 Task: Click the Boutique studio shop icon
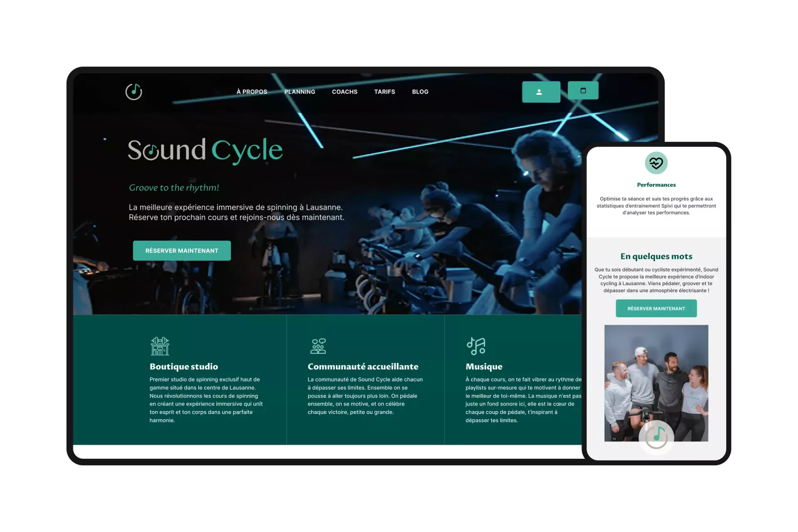pyautogui.click(x=160, y=346)
